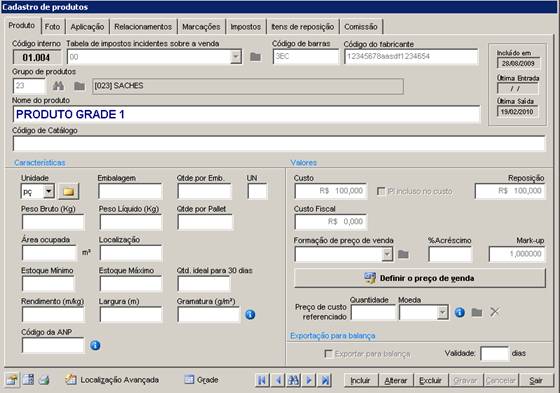The width and height of the screenshot is (560, 393).
Task: Expand the Moeda dropdown
Action: coord(442,312)
